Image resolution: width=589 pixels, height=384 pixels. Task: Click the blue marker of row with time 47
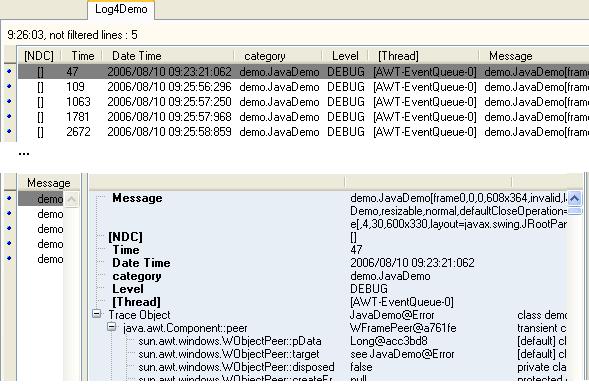(9, 71)
